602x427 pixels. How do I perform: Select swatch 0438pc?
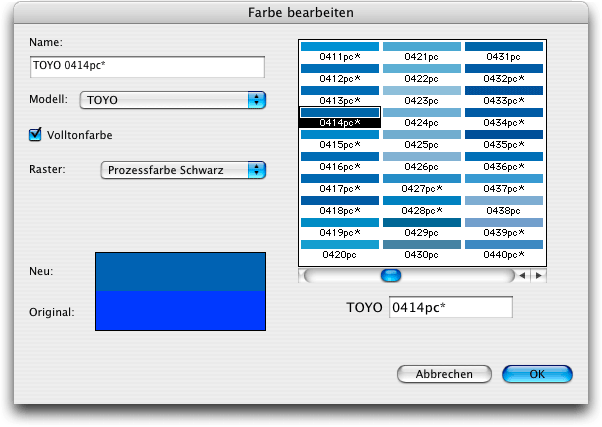tap(504, 205)
